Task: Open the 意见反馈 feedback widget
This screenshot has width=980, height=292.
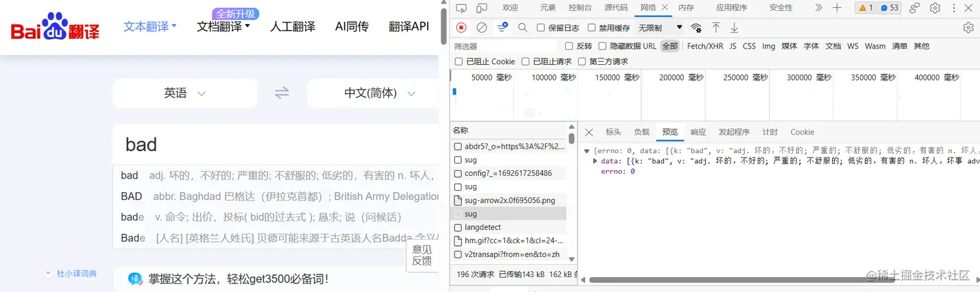Action: pos(422,255)
